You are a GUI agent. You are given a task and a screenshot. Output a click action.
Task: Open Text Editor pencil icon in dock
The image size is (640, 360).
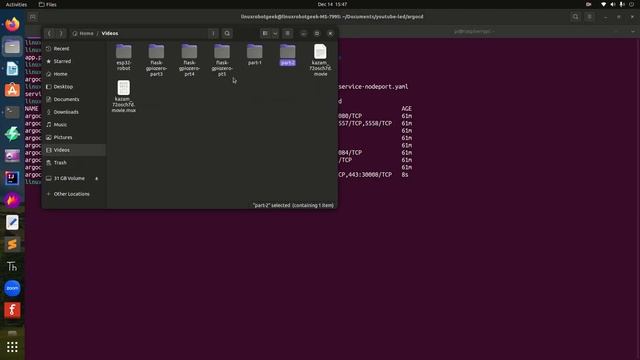(x=12, y=222)
